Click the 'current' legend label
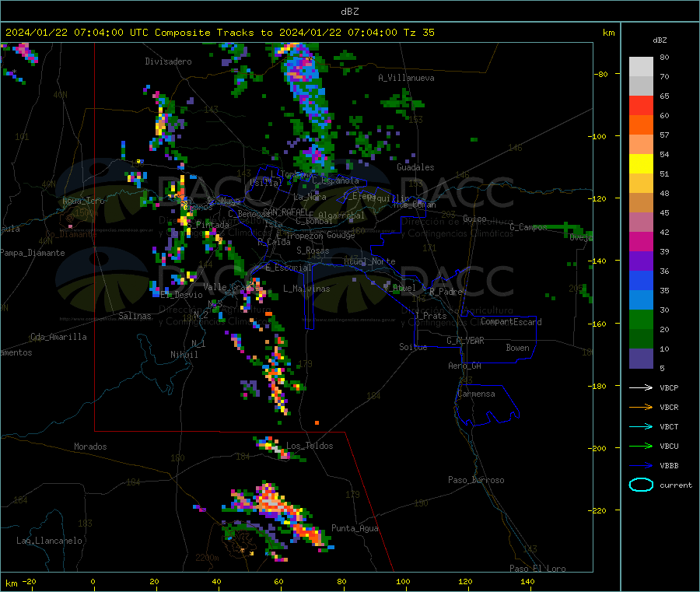The height and width of the screenshot is (592, 700). [675, 485]
